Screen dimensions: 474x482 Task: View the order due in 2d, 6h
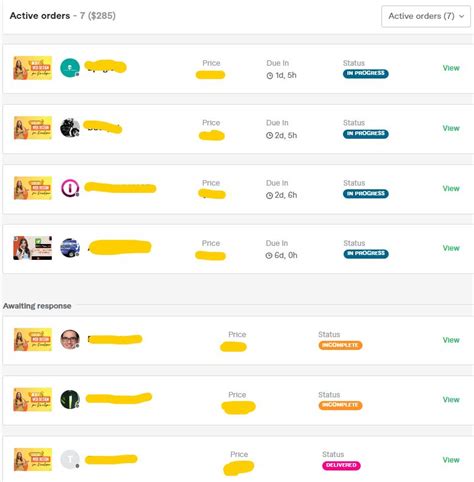coord(451,188)
